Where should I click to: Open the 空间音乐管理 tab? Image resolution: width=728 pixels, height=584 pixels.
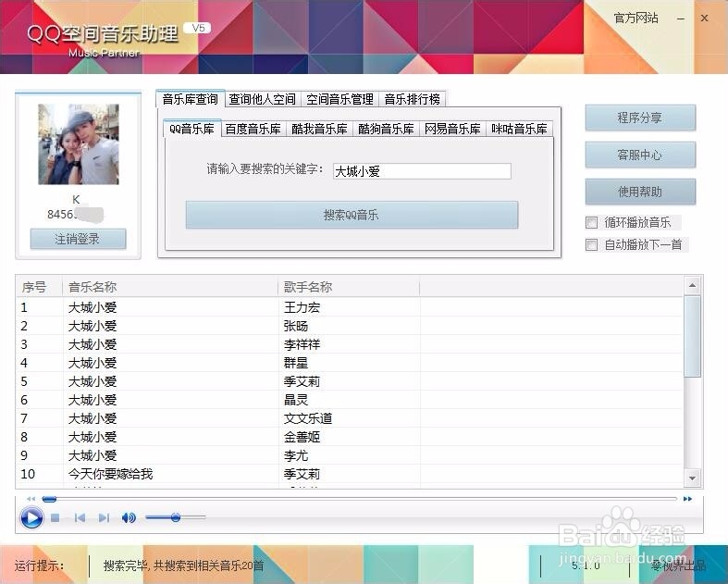[x=339, y=99]
